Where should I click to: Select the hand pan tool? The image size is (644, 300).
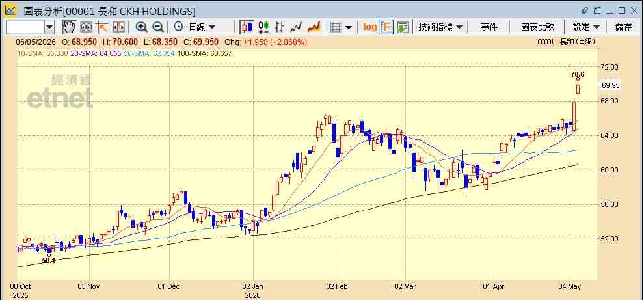pos(69,27)
